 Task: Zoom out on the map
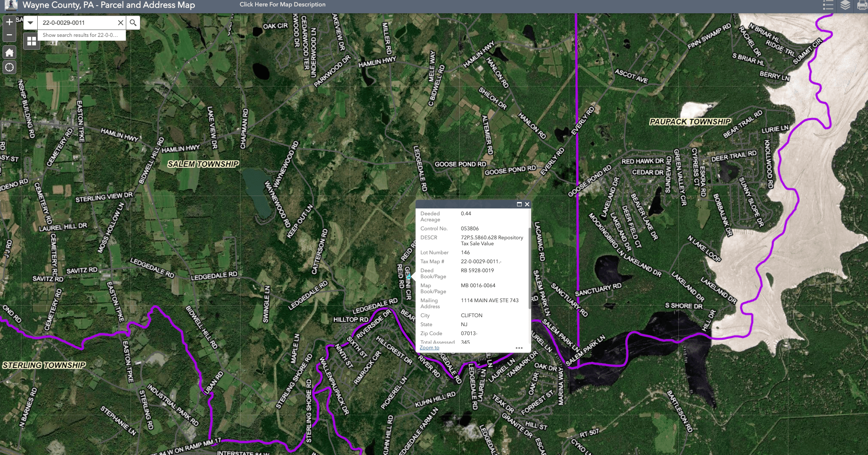(x=9, y=35)
